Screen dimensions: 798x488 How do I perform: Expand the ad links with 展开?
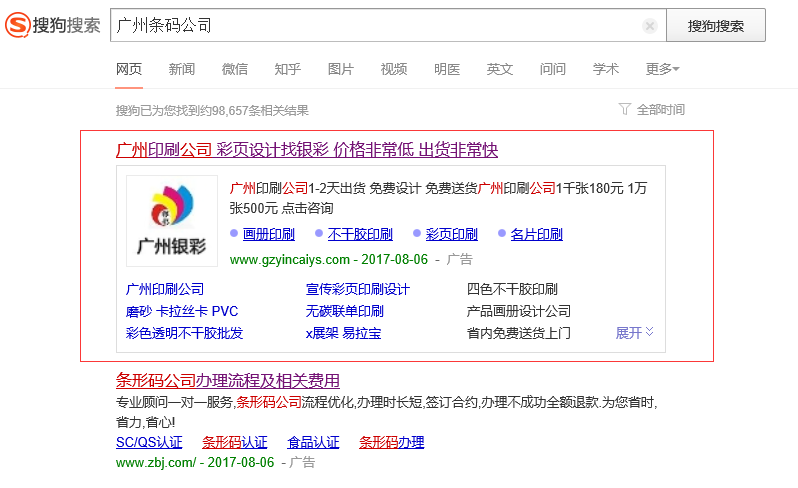[x=634, y=333]
